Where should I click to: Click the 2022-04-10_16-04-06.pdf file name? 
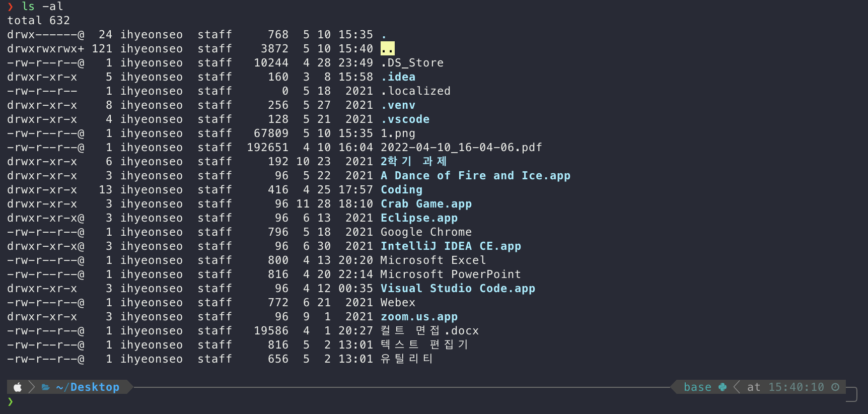(461, 148)
